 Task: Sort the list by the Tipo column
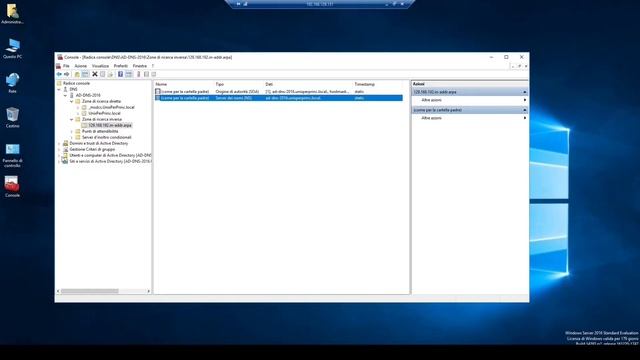tap(239, 84)
